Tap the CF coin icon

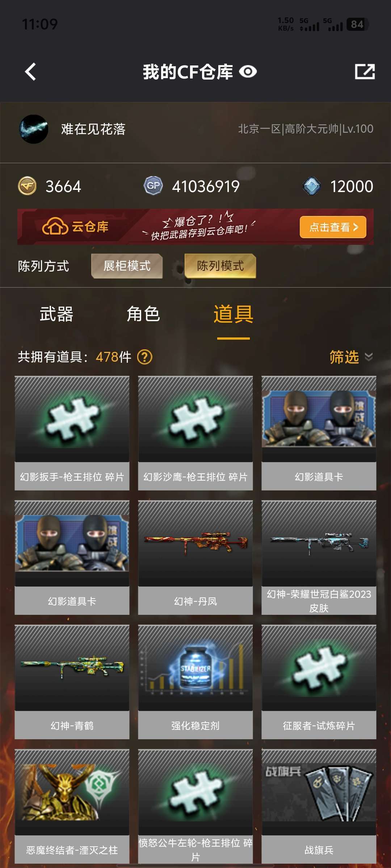coord(27,186)
